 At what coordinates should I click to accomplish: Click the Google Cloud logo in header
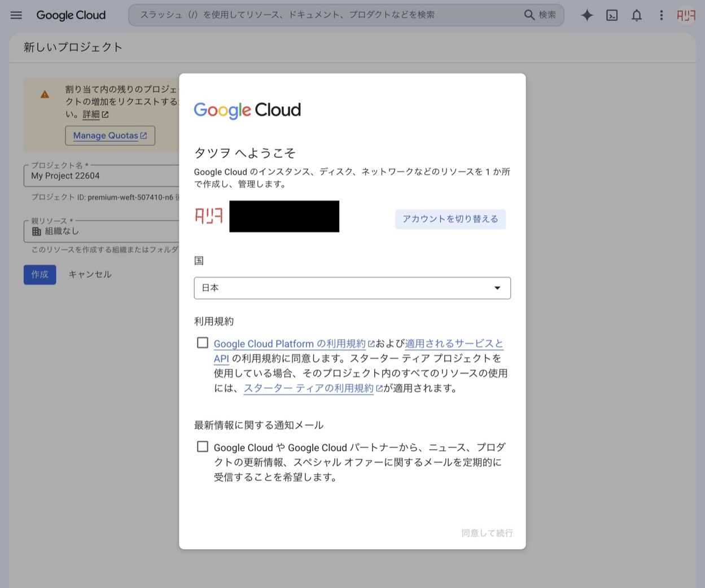pos(71,15)
